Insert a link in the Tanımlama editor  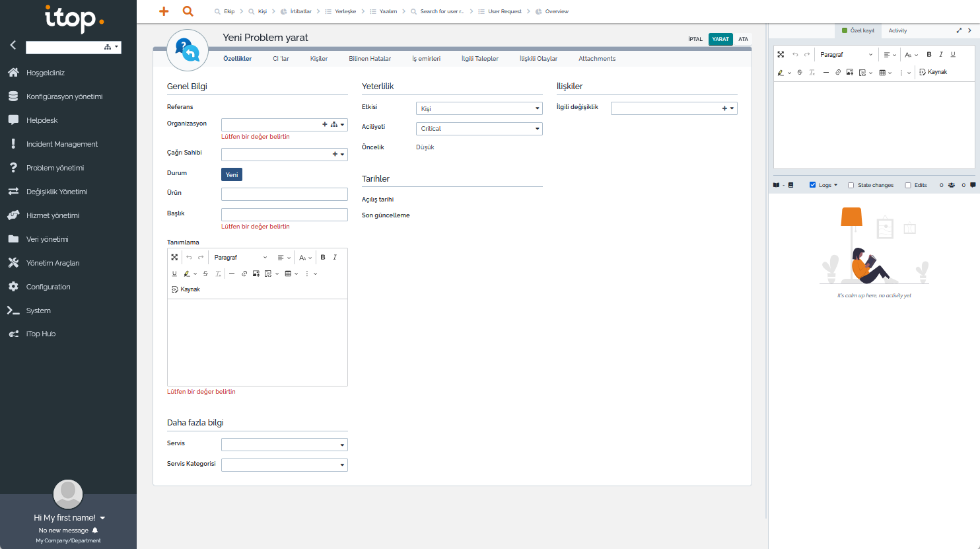tap(244, 274)
